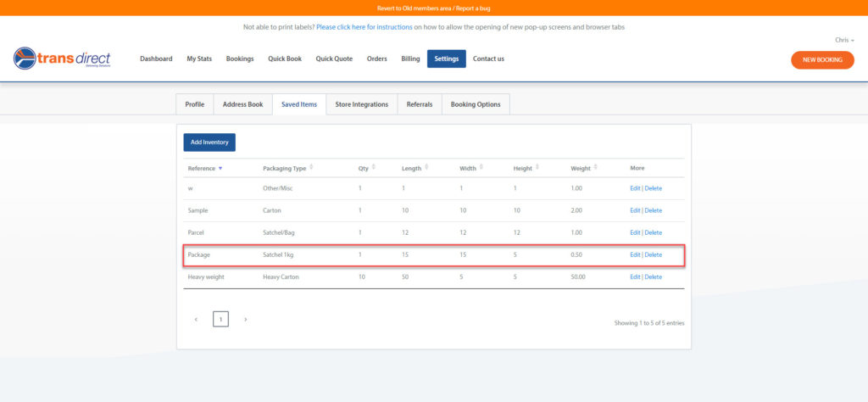Edit the 'w' inventory row
The image size is (868, 402).
(635, 188)
